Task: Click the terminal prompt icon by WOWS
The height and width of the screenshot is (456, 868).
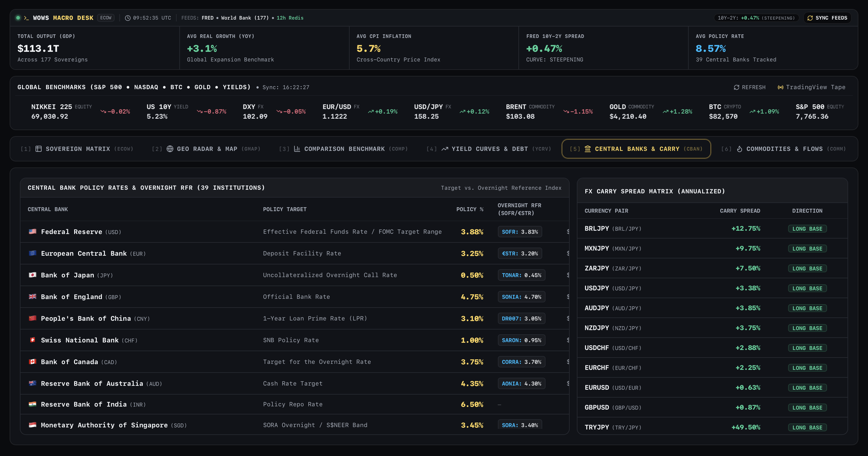Action: click(x=26, y=18)
